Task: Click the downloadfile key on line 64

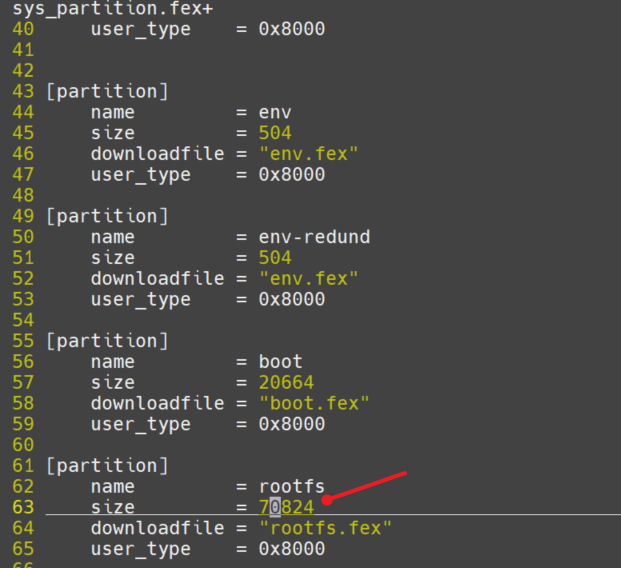Action: click(x=158, y=528)
